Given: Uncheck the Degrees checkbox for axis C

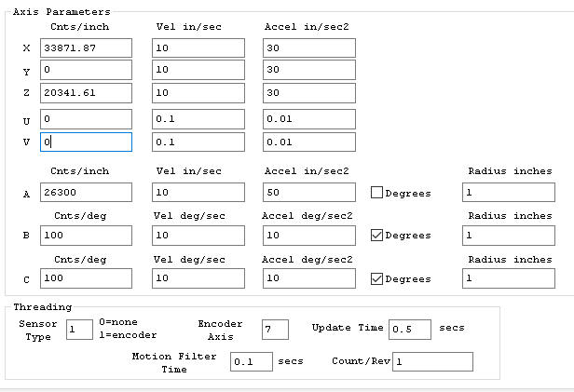Looking at the screenshot, I should (377, 278).
